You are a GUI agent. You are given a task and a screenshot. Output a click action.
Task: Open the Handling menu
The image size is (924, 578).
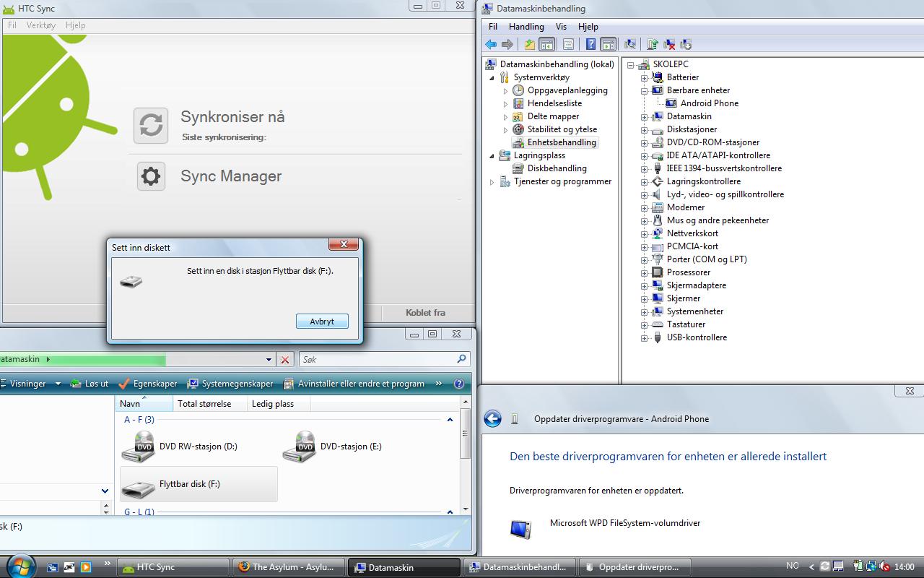click(526, 27)
